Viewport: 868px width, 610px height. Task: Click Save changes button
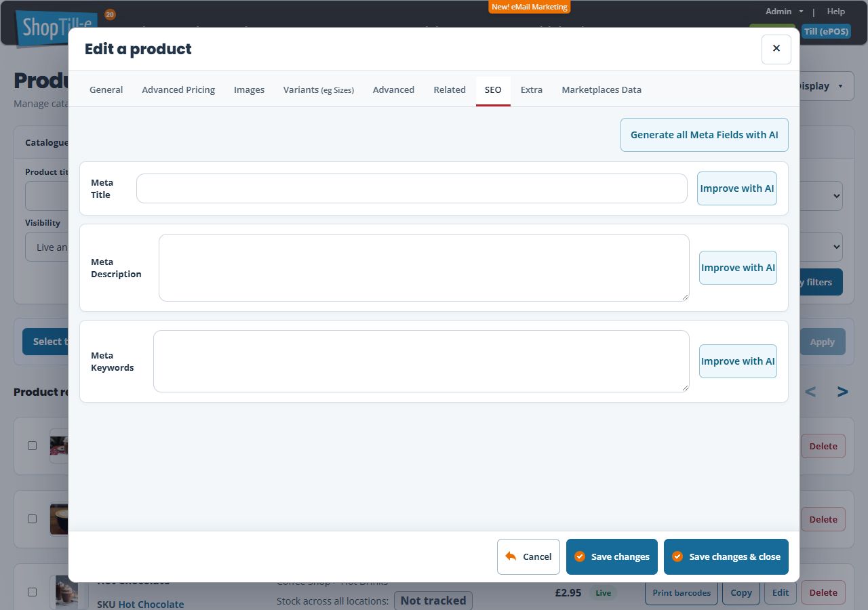(x=612, y=556)
